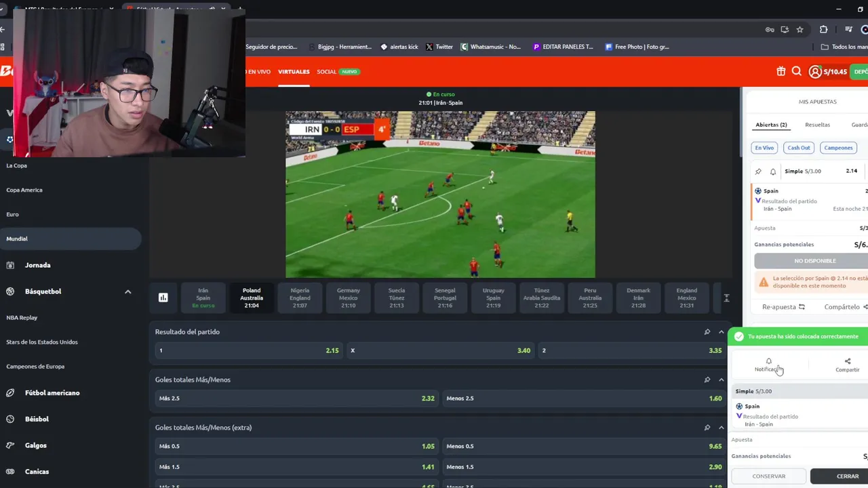Open the alertas kick bookmark
This screenshot has height=488, width=868.
(399, 47)
